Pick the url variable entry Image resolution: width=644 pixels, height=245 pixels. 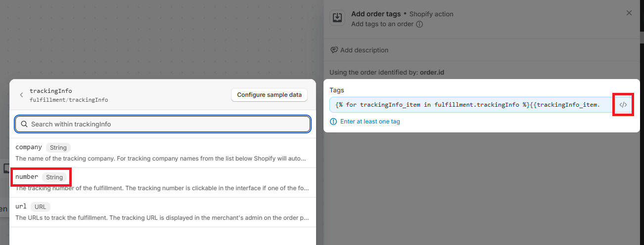pos(162,212)
